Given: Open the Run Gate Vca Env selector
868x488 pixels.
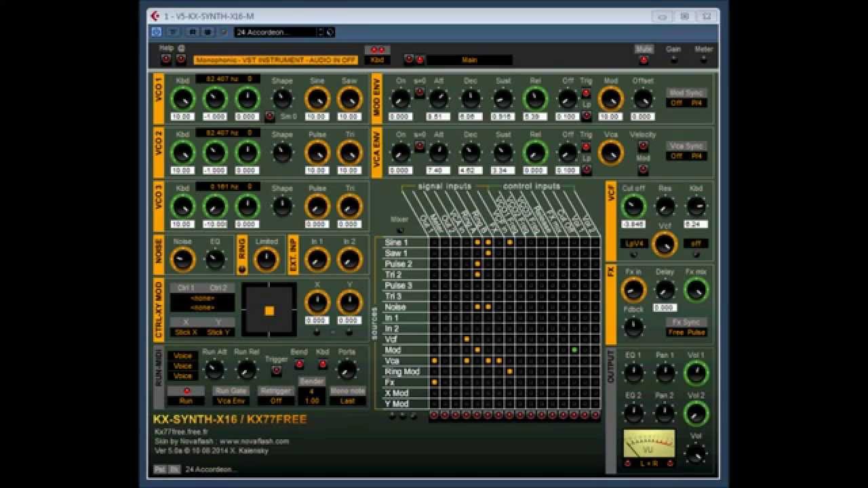Looking at the screenshot, I should 231,401.
